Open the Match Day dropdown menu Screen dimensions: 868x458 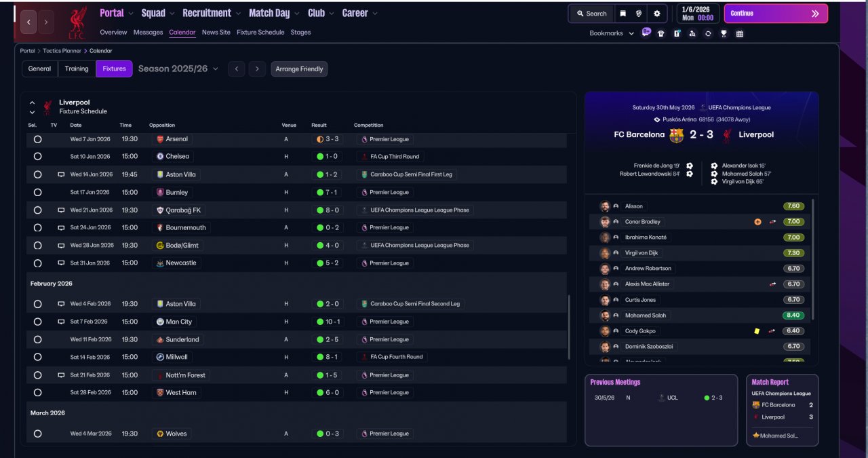click(x=275, y=13)
